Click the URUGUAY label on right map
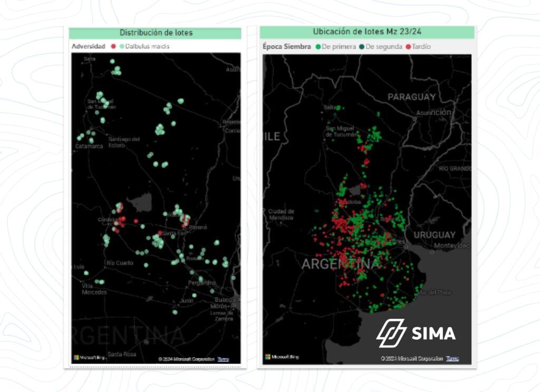This screenshot has height=392, width=540. pyautogui.click(x=435, y=235)
